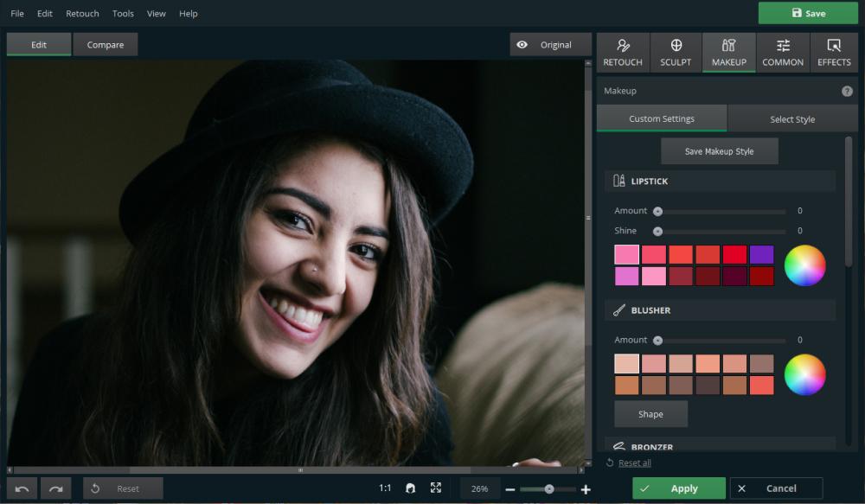Open the Select Style tab
The height and width of the screenshot is (504, 865).
tap(792, 119)
